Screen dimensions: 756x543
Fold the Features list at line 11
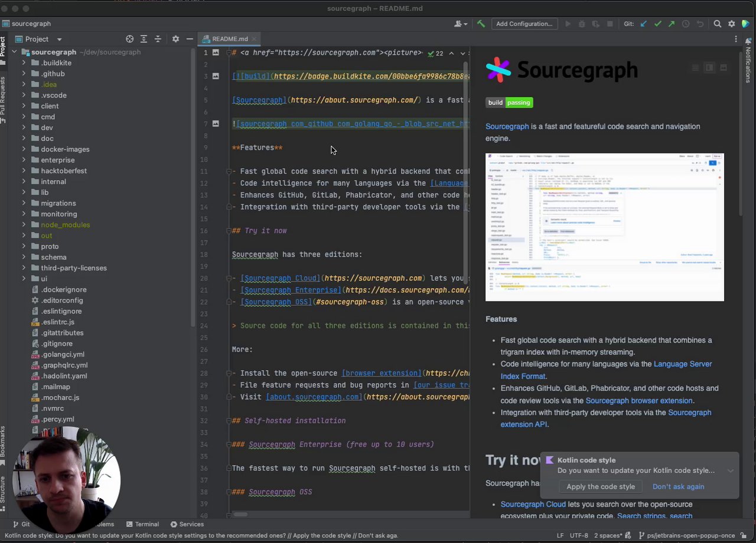[228, 171]
